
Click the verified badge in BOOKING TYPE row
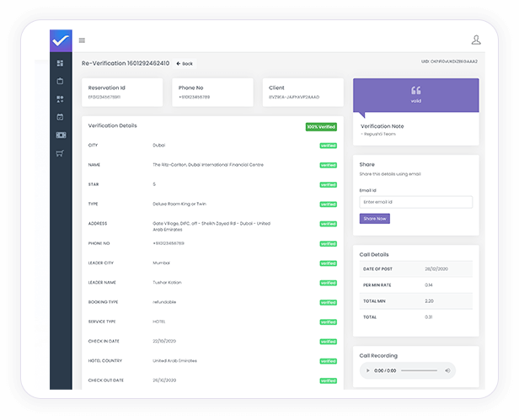[x=329, y=302]
